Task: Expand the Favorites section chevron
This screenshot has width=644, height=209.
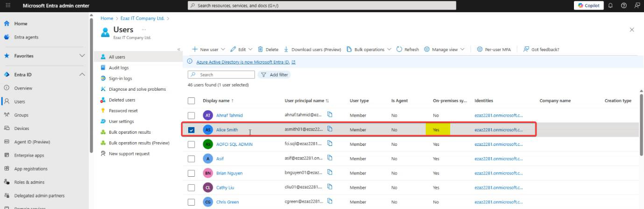Action: tap(82, 56)
